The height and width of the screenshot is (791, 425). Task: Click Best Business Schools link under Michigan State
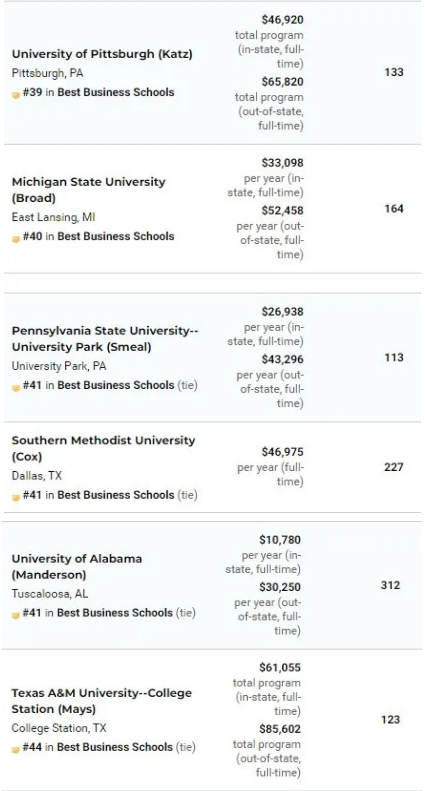[116, 236]
